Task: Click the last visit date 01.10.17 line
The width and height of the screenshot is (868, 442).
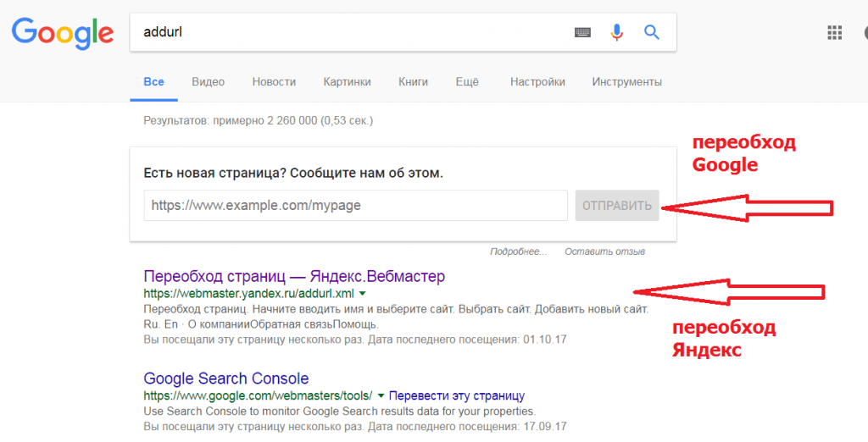Action: [x=355, y=339]
